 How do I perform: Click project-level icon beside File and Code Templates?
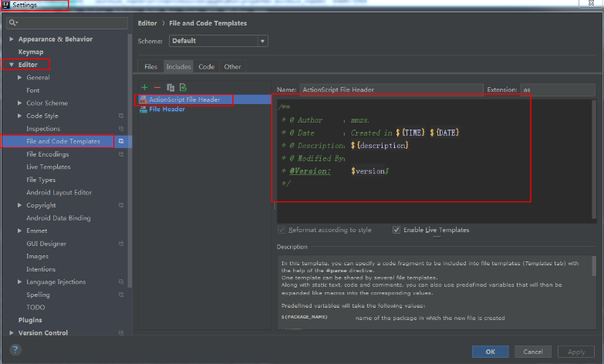[x=121, y=141]
